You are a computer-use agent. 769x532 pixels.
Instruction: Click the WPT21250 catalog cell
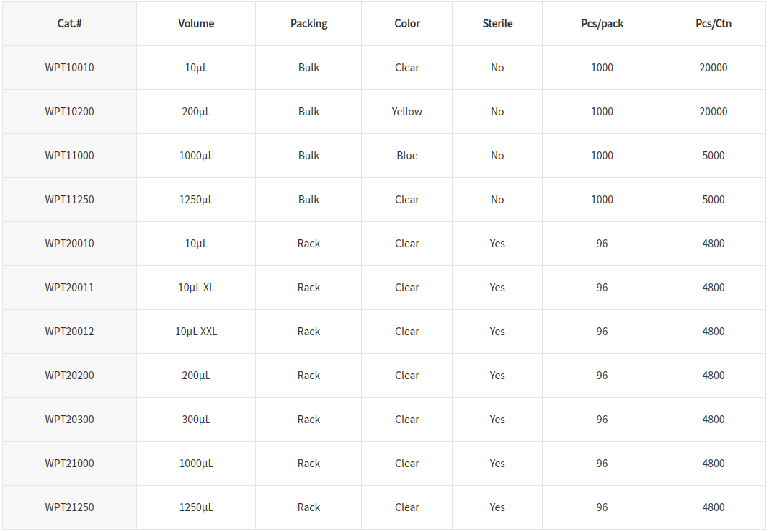[x=69, y=507]
